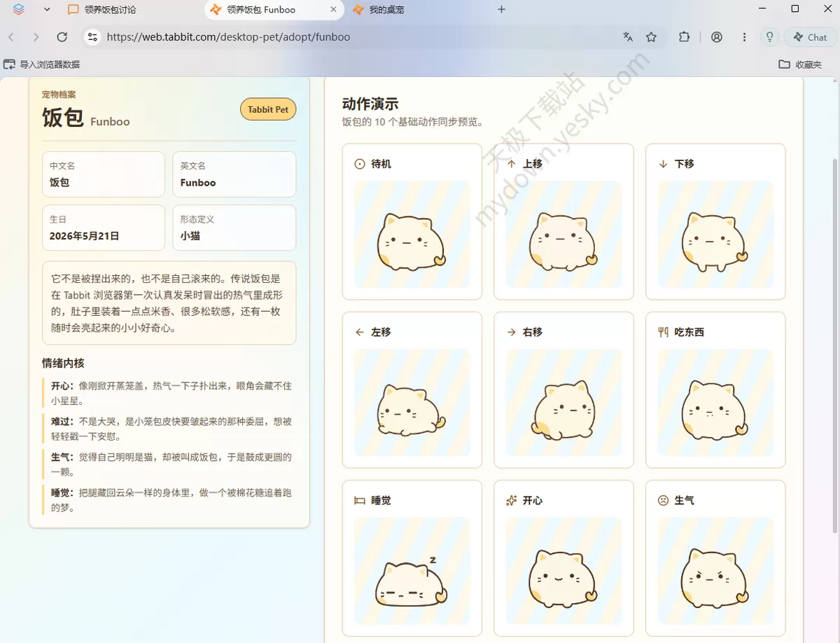Bookmark this page with star icon
The image size is (840, 643).
pos(652,37)
